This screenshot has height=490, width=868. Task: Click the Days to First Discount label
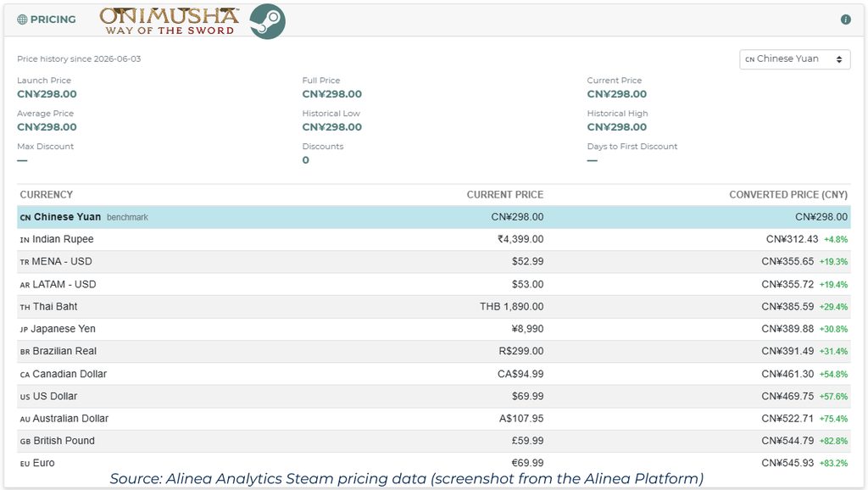pyautogui.click(x=632, y=146)
